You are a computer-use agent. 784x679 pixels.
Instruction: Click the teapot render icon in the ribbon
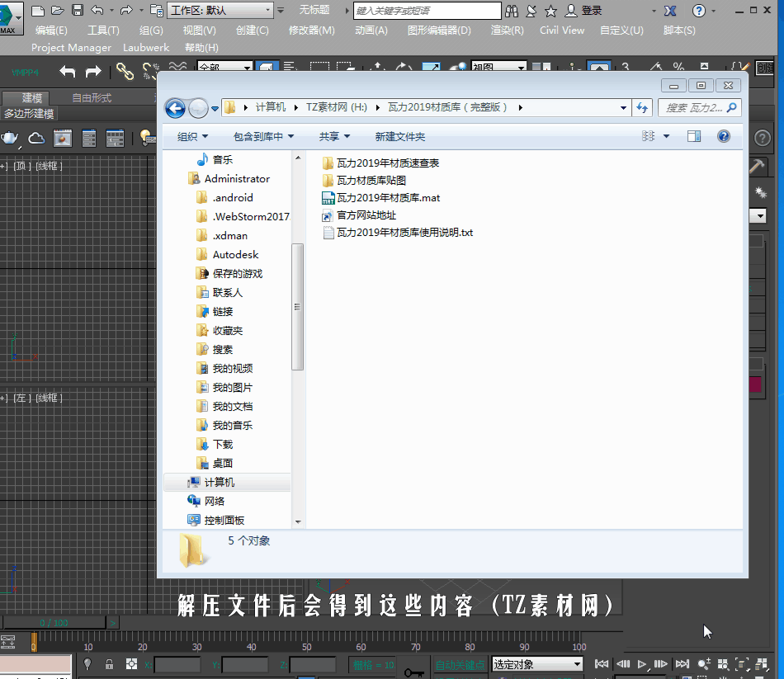tap(10, 138)
